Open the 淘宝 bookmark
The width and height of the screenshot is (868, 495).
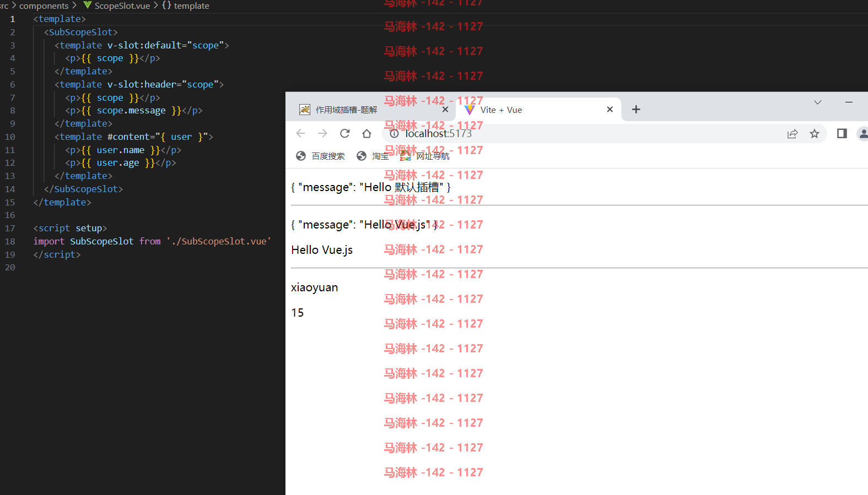373,156
